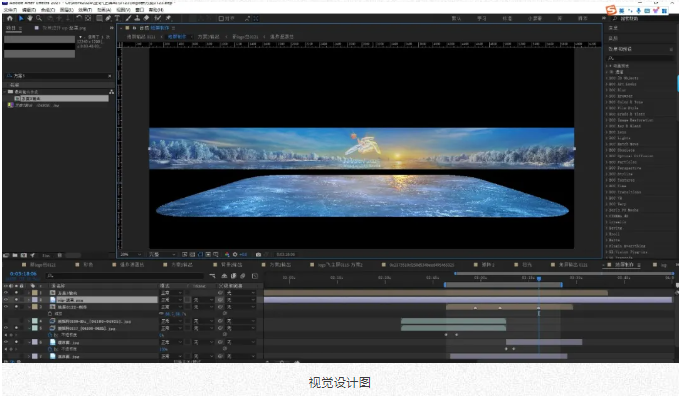Select the Rectangle shape tool

click(100, 18)
